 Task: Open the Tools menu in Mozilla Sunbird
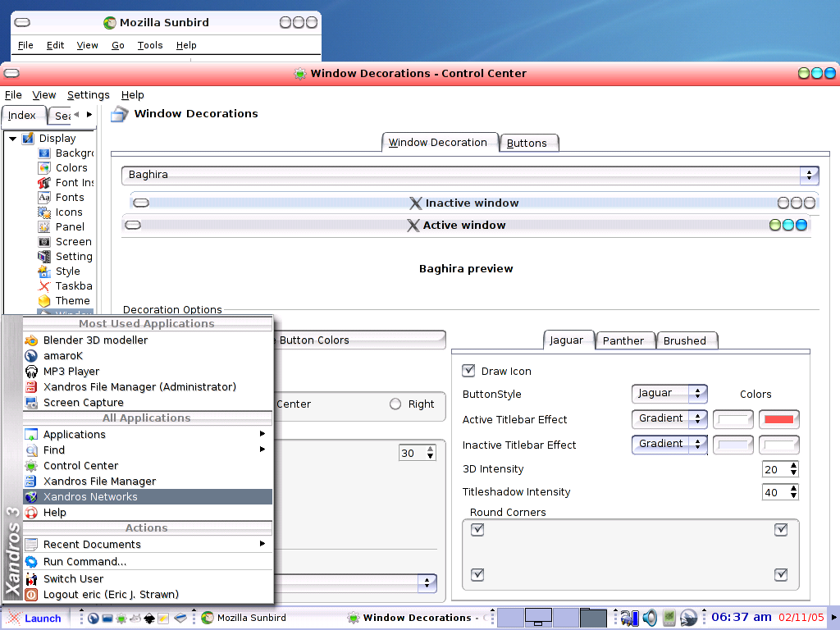[x=150, y=46]
